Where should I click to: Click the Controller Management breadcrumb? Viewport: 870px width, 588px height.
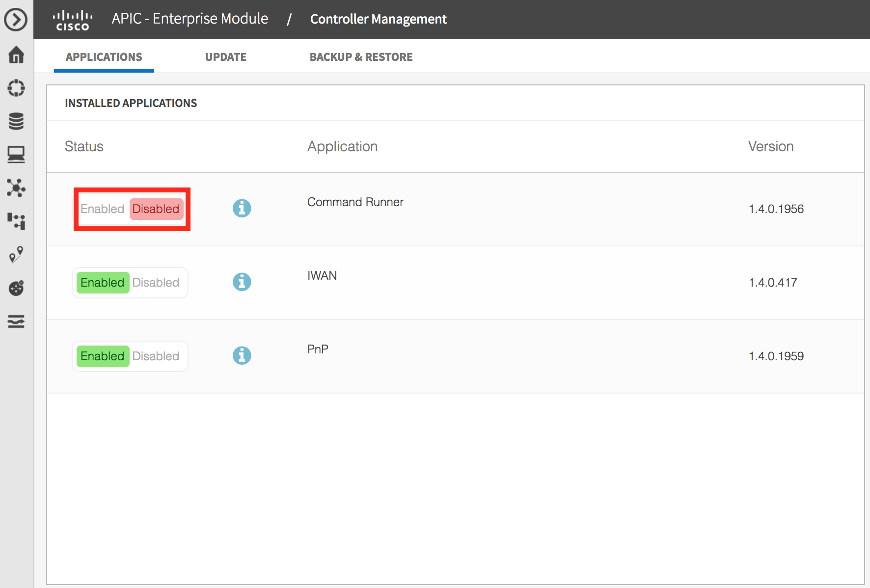click(x=379, y=19)
